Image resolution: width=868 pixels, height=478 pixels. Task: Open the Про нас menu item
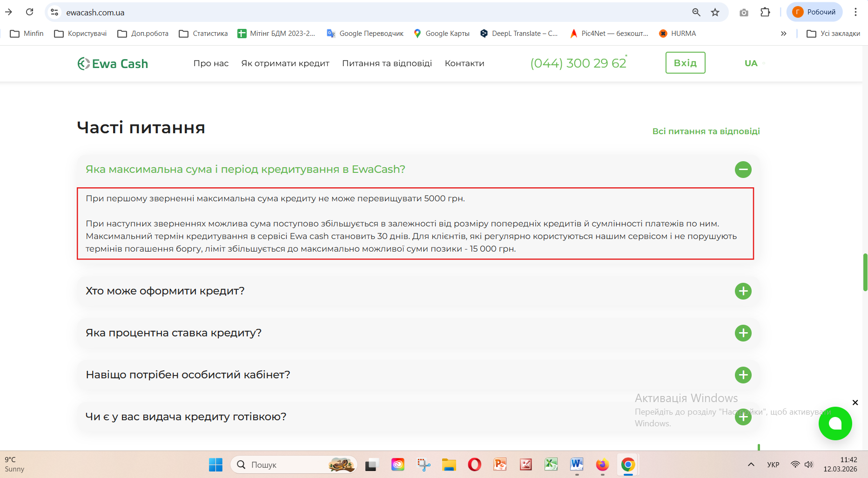pos(211,63)
